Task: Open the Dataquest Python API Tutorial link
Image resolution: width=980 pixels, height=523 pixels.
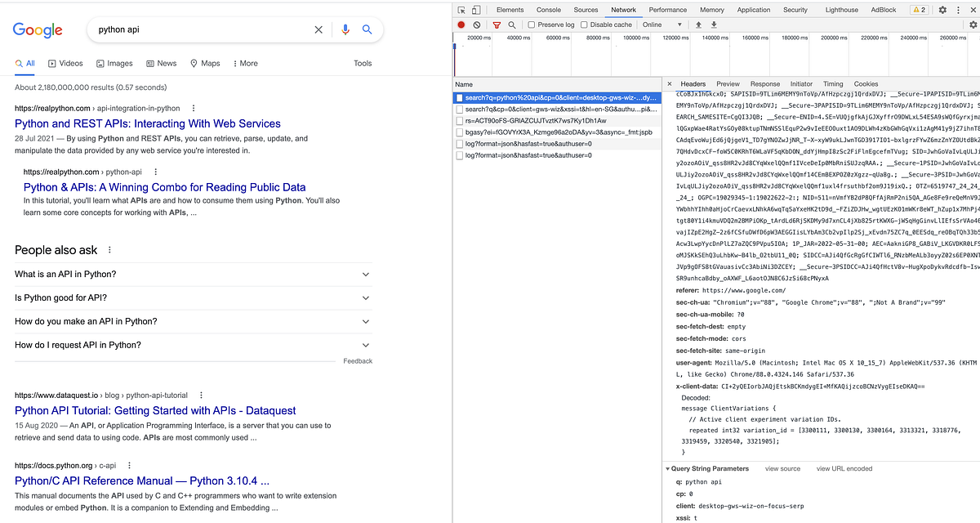Action: click(155, 410)
